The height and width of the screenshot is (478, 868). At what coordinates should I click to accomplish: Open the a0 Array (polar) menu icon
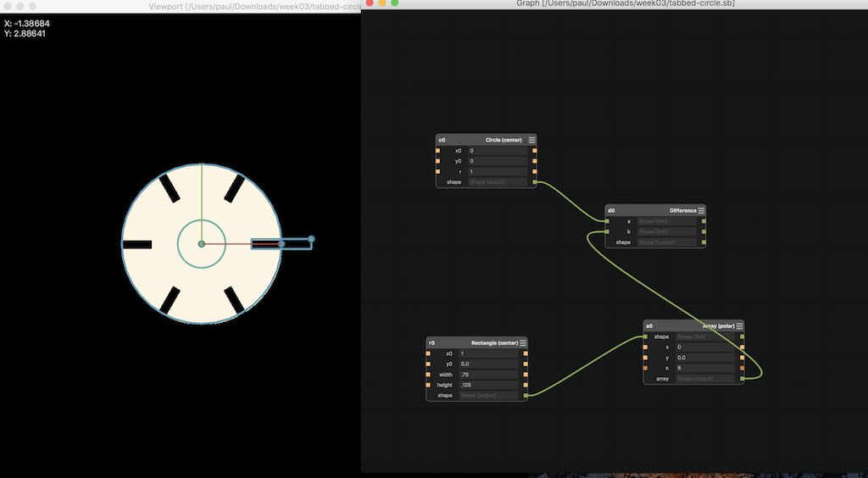coord(739,325)
